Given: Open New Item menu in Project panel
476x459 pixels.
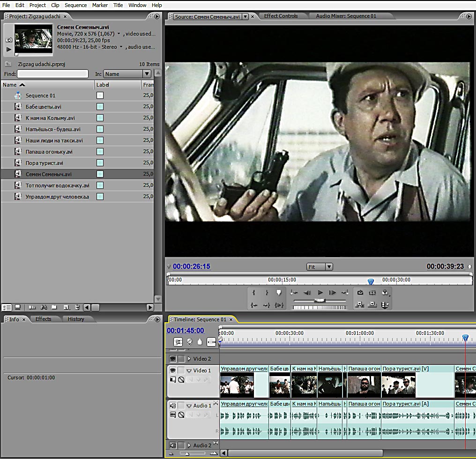Looking at the screenshot, I should click(x=67, y=308).
